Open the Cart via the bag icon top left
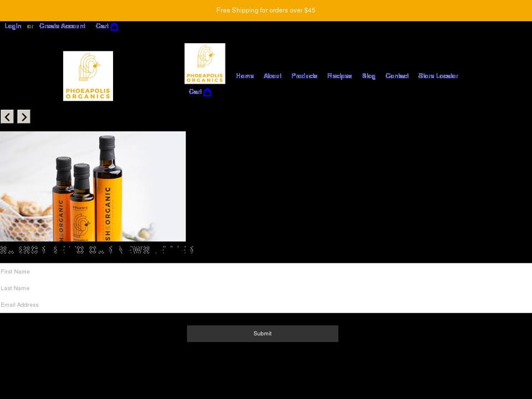Viewport: 532px width, 399px height. tap(114, 26)
